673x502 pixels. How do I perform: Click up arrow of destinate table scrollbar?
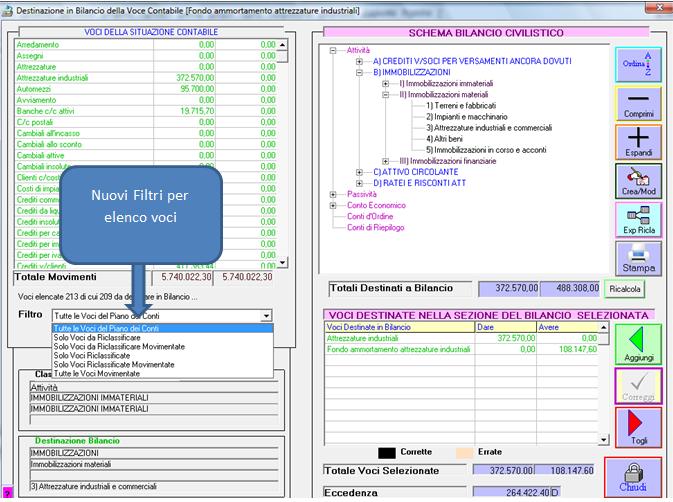click(603, 327)
